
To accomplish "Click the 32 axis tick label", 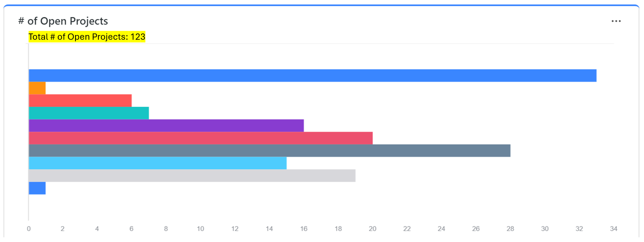I will 579,229.
